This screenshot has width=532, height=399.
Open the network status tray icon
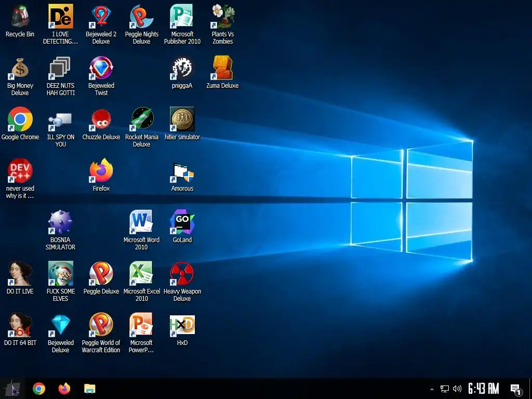445,389
